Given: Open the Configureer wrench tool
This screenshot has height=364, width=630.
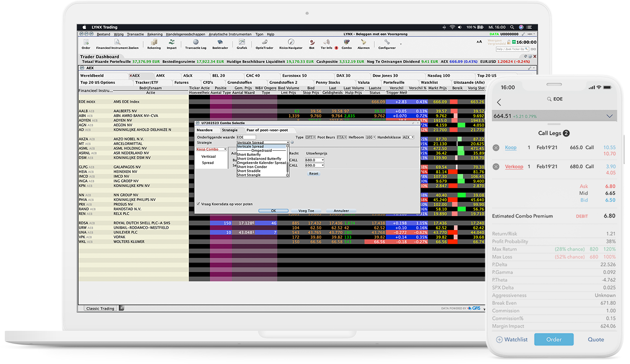Looking at the screenshot, I should [387, 44].
